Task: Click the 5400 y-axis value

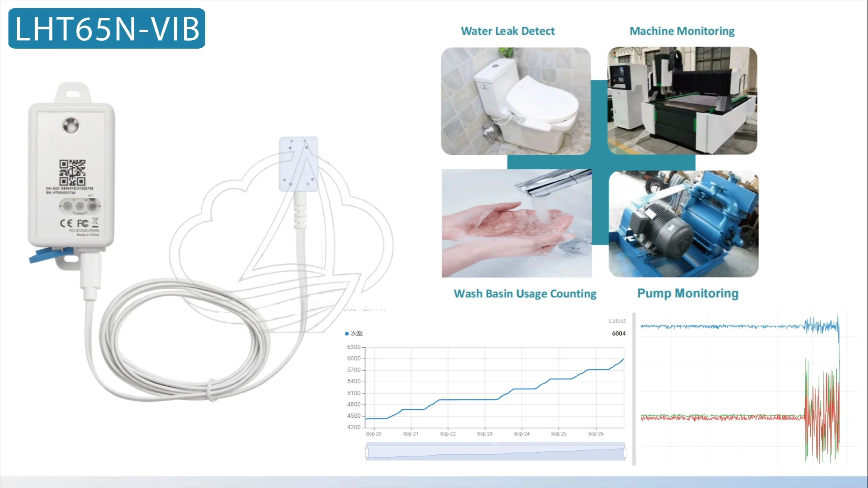Action: pyautogui.click(x=354, y=382)
